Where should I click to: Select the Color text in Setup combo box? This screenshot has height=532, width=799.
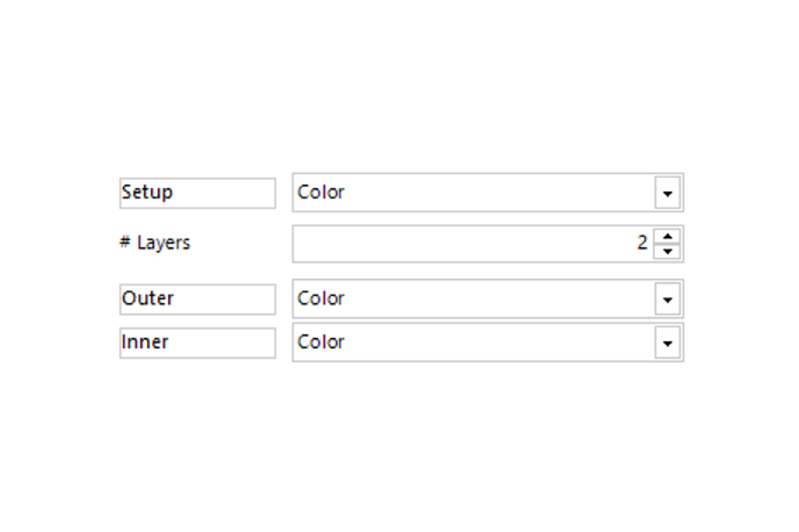coord(321,192)
